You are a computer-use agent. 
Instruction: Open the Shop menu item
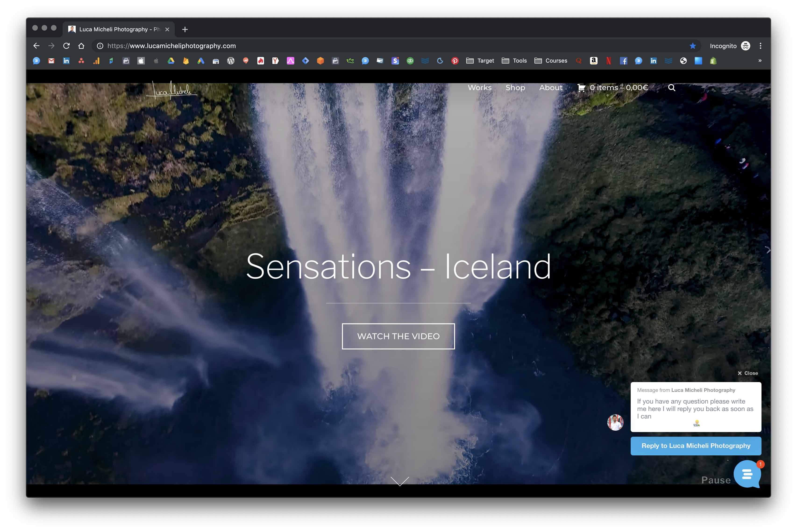coord(515,88)
